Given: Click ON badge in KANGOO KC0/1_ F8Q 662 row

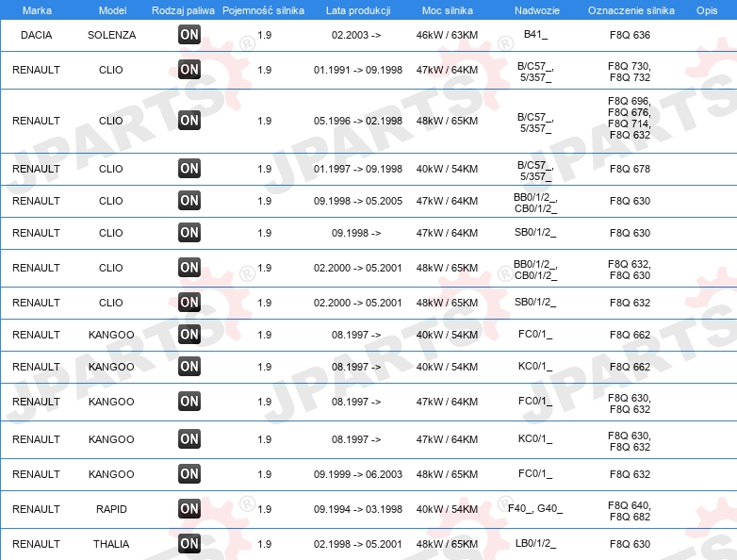Looking at the screenshot, I should (189, 367).
